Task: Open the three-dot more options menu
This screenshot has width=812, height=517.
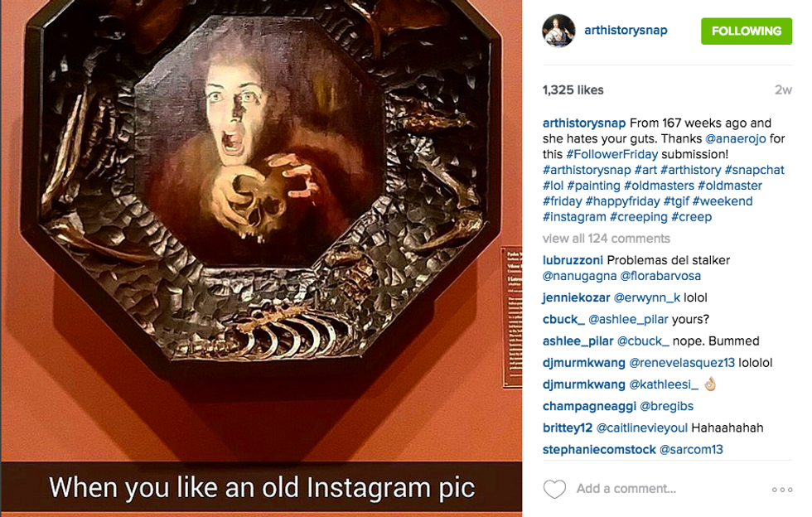Action: [781, 490]
